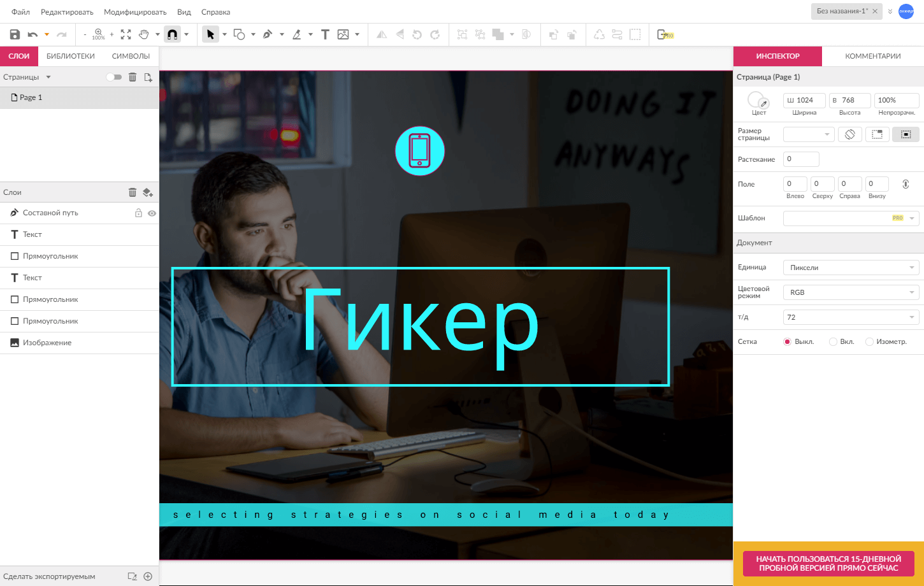Open the Единица units dropdown
Image resolution: width=924 pixels, height=586 pixels.
point(850,268)
